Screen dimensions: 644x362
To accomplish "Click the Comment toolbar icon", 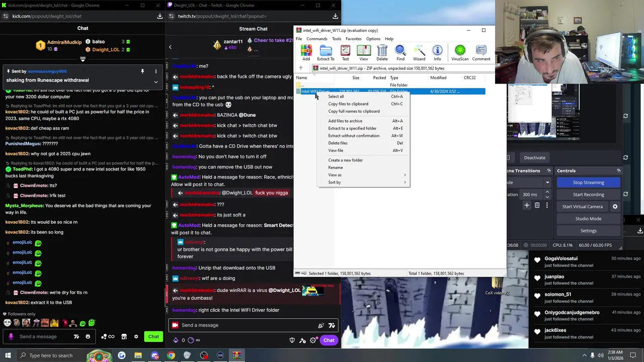I will click(x=481, y=52).
